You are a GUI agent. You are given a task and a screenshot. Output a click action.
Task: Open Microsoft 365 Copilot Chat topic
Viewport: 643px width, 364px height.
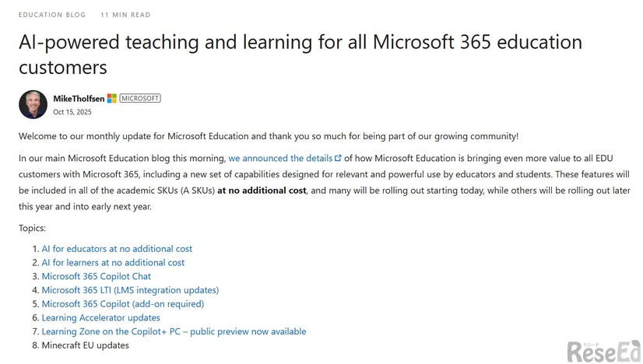click(x=96, y=276)
